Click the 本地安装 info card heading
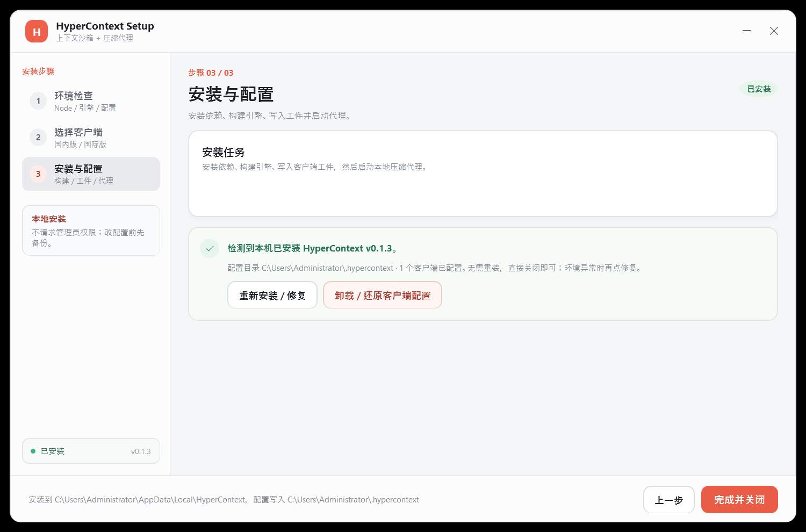The width and height of the screenshot is (806, 532). pyautogui.click(x=49, y=219)
